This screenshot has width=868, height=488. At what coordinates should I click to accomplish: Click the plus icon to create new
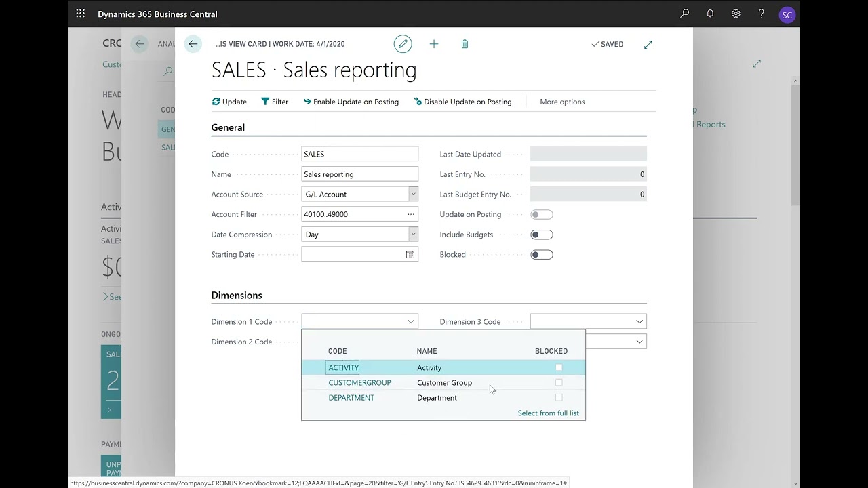click(x=434, y=44)
